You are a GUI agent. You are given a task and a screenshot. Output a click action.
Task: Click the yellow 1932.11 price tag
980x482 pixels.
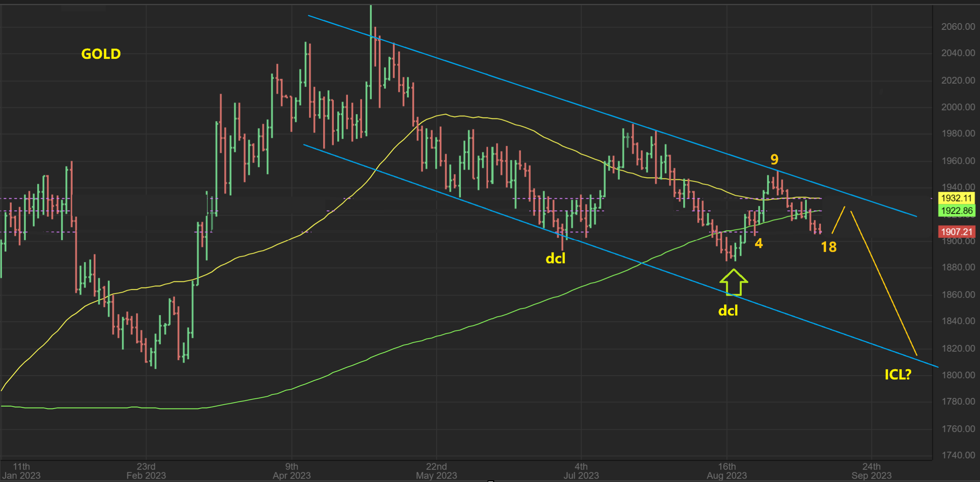[957, 198]
